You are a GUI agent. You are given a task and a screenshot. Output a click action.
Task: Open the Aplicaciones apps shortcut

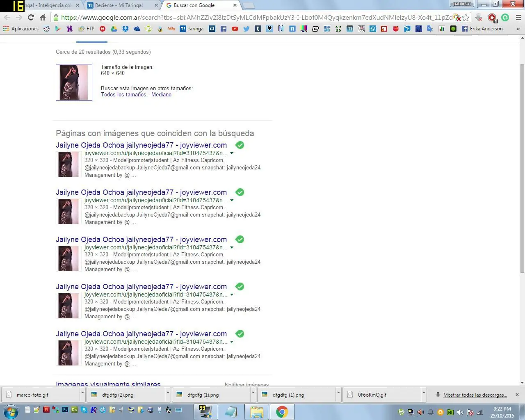point(21,29)
